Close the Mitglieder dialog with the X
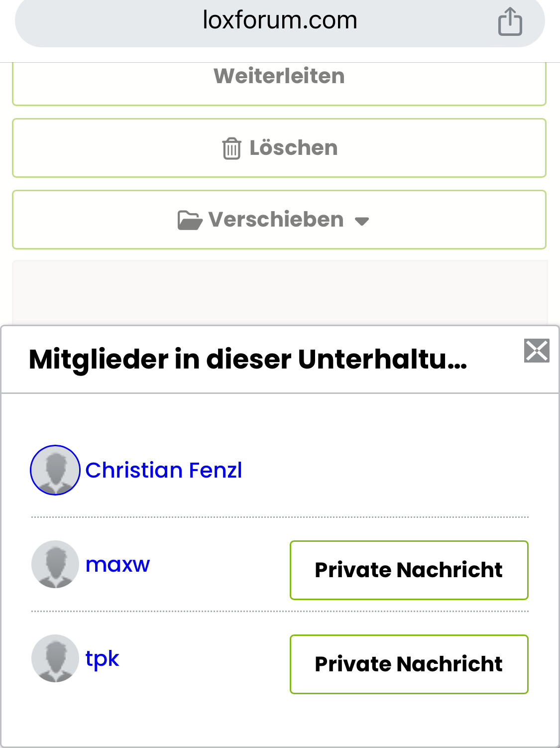The height and width of the screenshot is (748, 560). pyautogui.click(x=537, y=351)
